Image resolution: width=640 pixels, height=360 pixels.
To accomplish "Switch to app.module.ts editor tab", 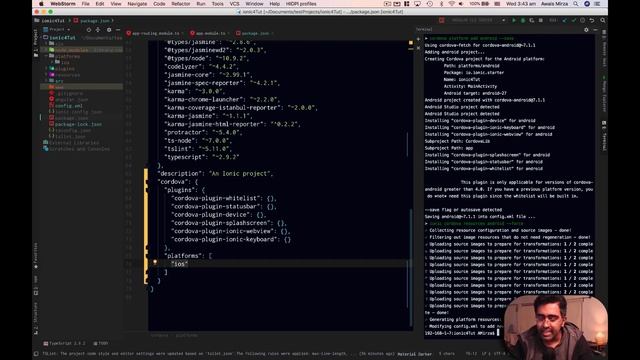I will (x=210, y=33).
